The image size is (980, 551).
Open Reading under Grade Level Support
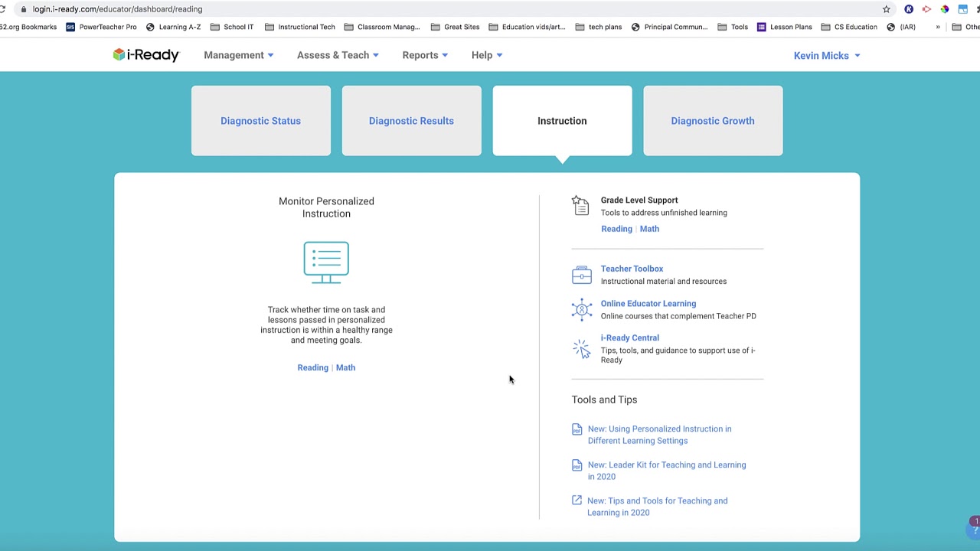pos(616,229)
